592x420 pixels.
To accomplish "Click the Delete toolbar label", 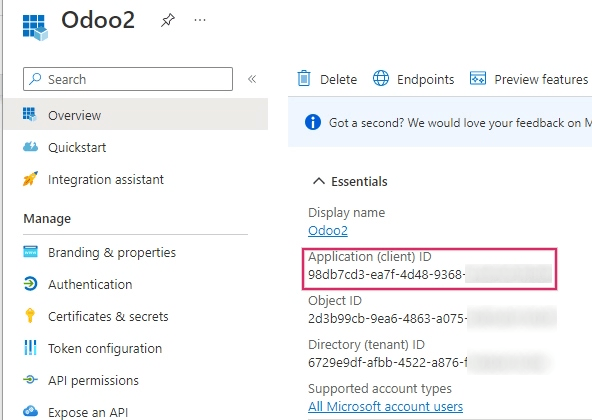I will coord(338,79).
